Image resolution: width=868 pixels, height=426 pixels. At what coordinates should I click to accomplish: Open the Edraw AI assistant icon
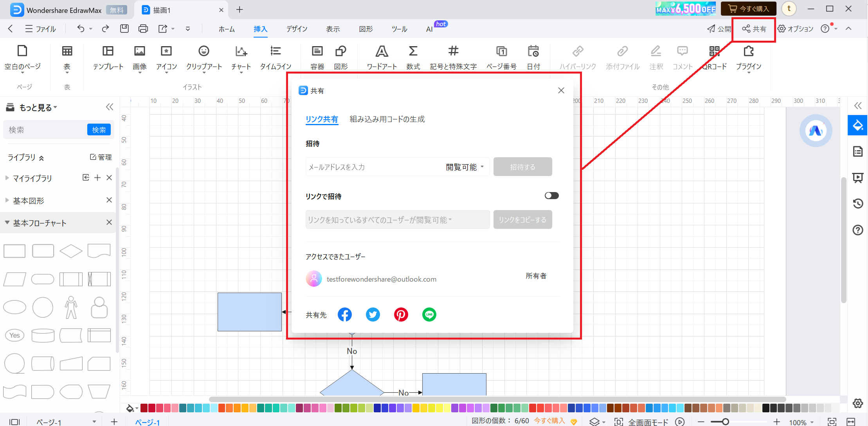tap(816, 130)
